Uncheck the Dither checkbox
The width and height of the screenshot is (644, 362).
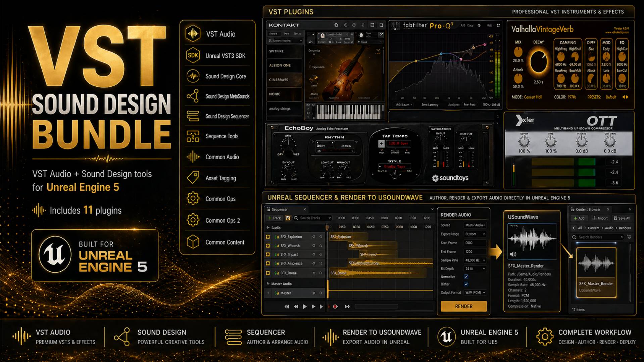(x=466, y=284)
